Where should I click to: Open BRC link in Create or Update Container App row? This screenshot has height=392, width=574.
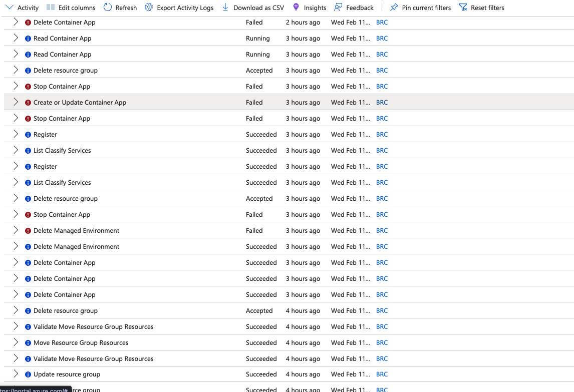382,103
